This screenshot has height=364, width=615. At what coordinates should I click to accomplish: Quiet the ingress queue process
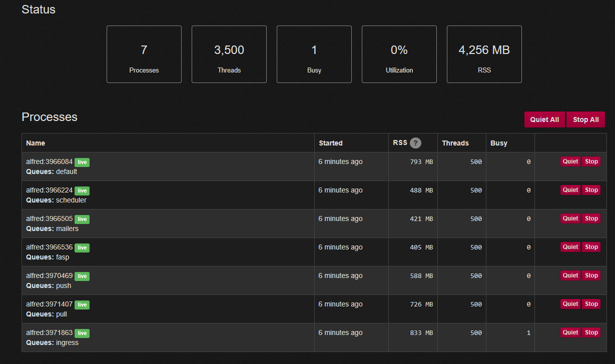pyautogui.click(x=570, y=332)
